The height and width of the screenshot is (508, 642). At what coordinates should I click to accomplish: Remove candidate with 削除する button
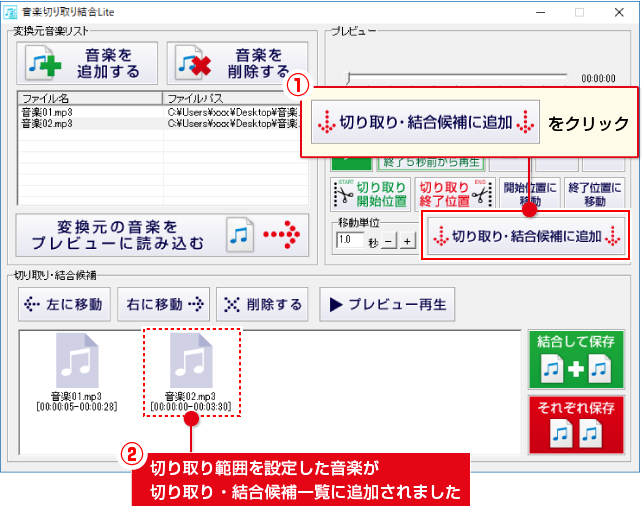pos(262,305)
